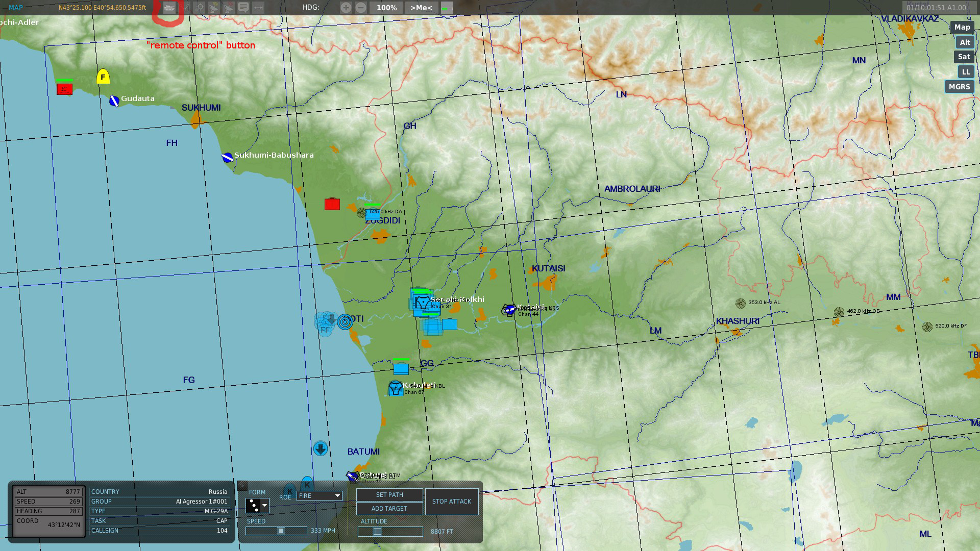Click the tank remote control icon
The width and height of the screenshot is (980, 551).
coord(169,8)
